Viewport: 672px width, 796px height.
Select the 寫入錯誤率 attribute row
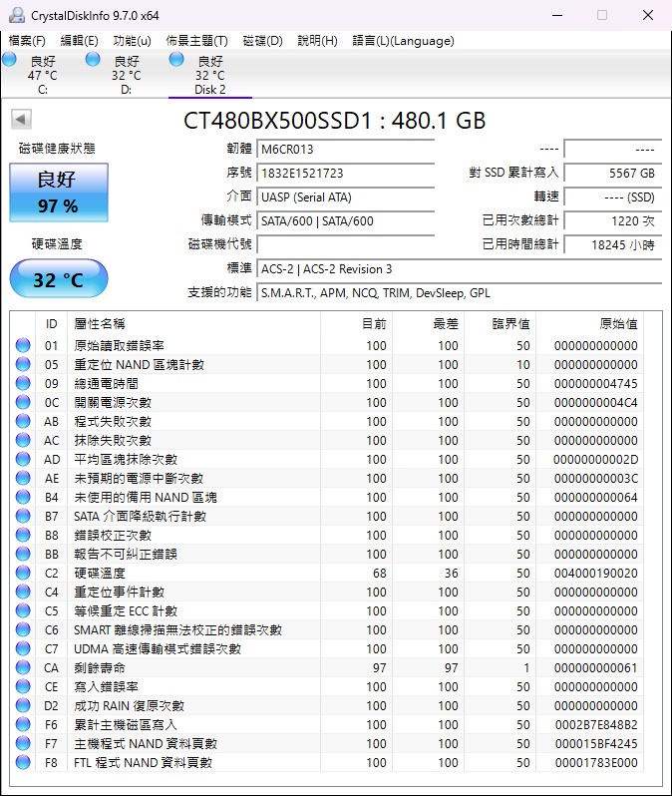329,686
